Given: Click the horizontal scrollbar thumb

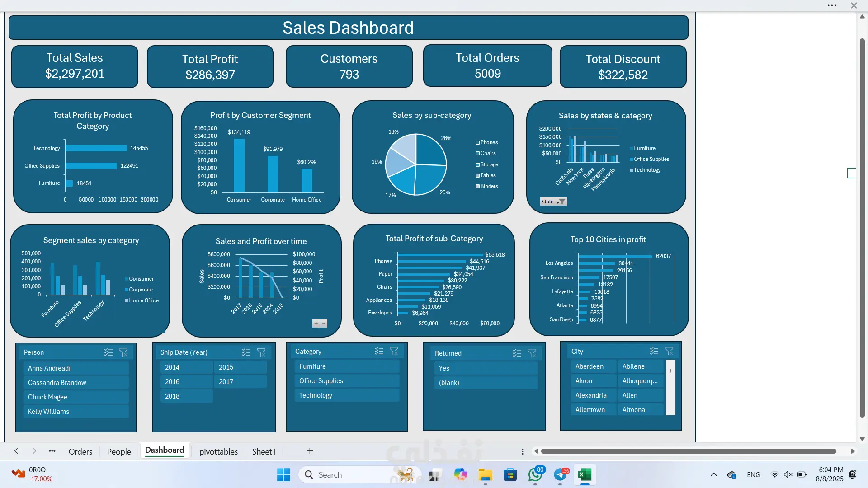Looking at the screenshot, I should 689,451.
